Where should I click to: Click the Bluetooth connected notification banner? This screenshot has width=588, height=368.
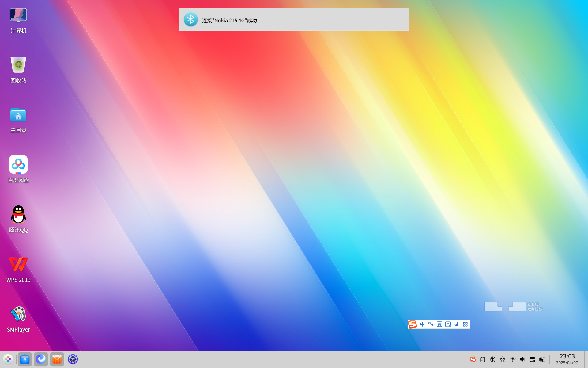pos(294,19)
